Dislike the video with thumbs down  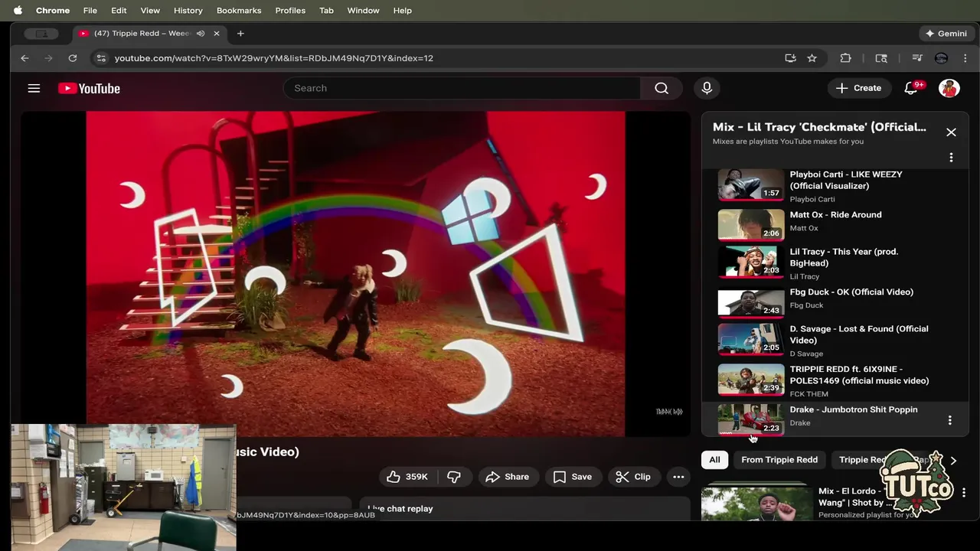click(x=454, y=477)
